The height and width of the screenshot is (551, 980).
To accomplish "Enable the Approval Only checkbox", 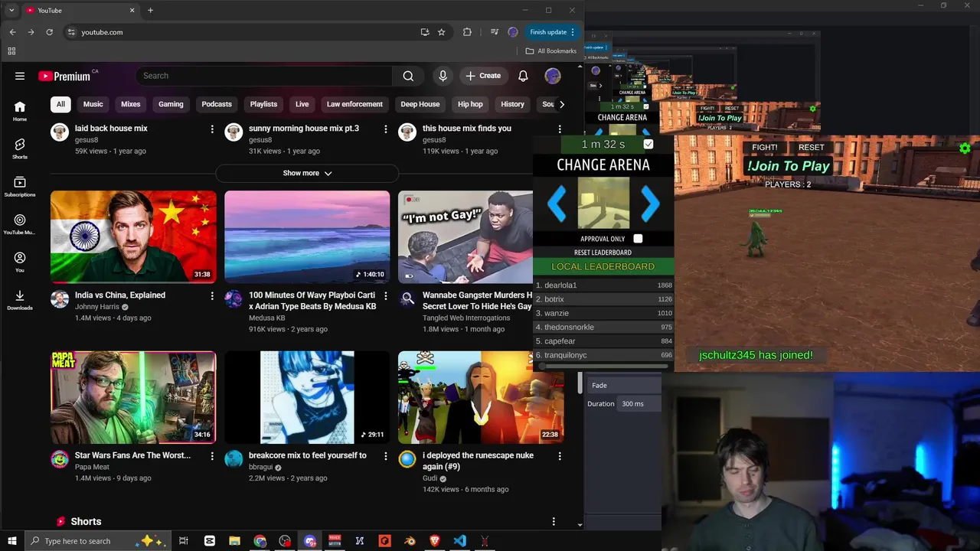I will pyautogui.click(x=638, y=239).
